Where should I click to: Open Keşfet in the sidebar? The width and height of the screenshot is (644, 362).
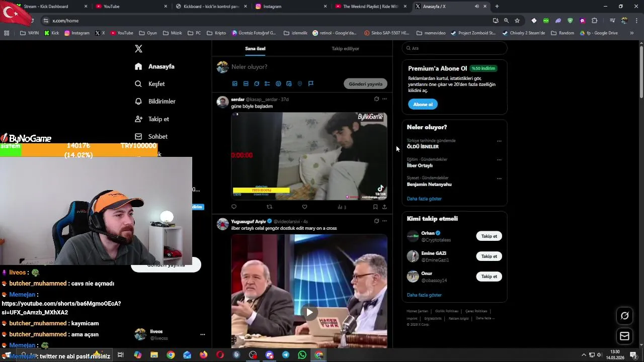[x=150, y=84]
